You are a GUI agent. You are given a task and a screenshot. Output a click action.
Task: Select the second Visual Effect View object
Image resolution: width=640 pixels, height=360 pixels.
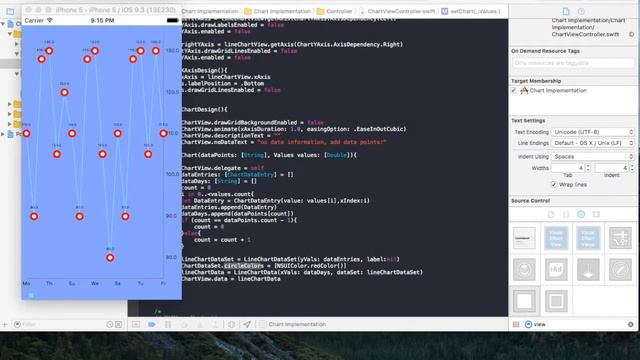point(588,238)
